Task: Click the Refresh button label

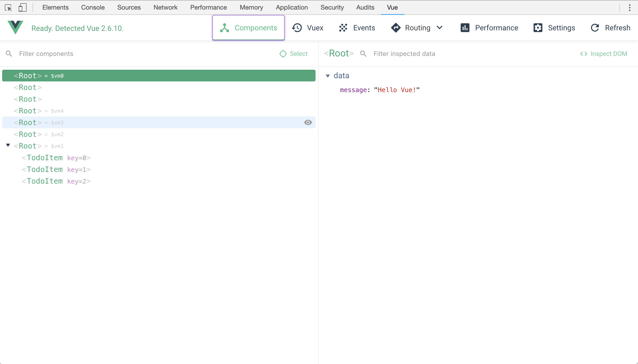Action: [x=618, y=28]
